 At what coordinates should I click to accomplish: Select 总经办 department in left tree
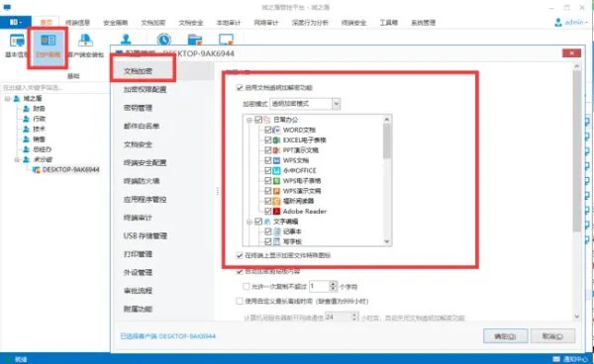[43, 149]
